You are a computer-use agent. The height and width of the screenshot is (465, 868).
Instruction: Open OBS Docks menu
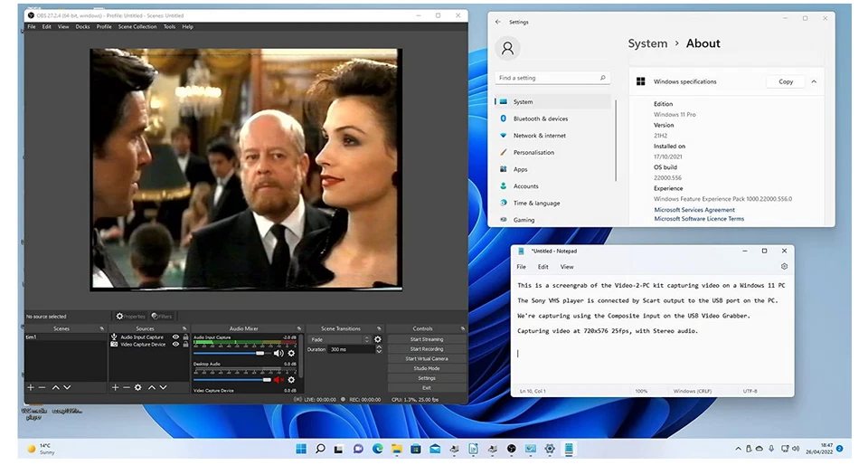[x=82, y=26]
